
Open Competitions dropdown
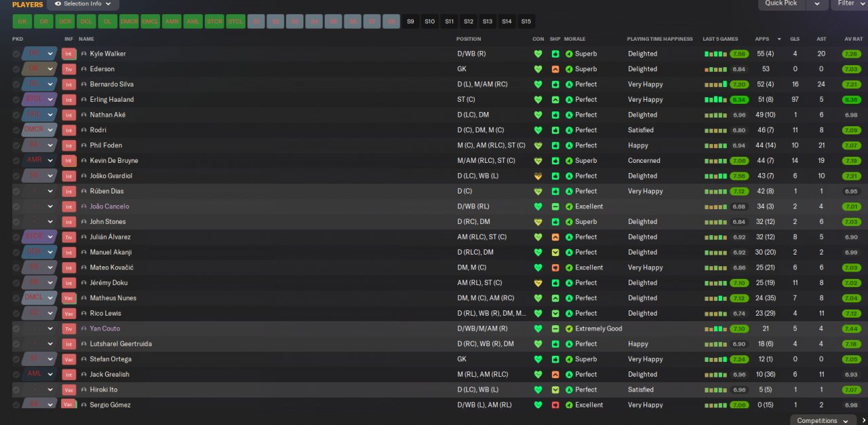pos(822,420)
